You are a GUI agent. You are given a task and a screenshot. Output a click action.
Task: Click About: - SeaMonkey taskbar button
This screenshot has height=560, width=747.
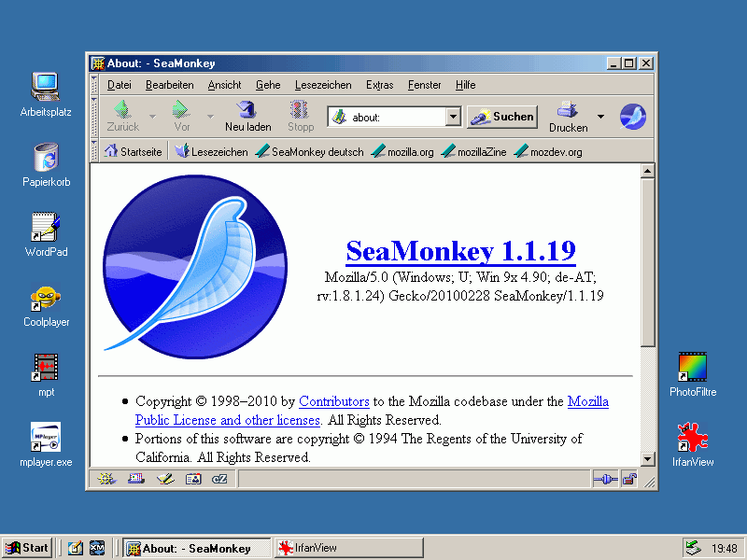196,548
